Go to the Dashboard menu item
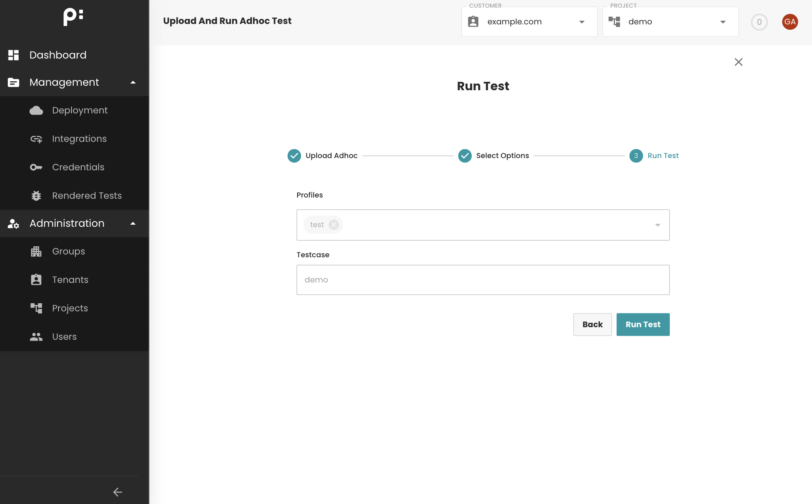This screenshot has height=504, width=812. (58, 55)
